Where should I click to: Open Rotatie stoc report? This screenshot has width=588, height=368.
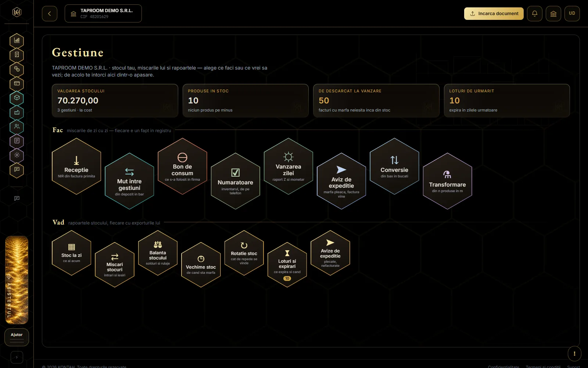(x=244, y=253)
